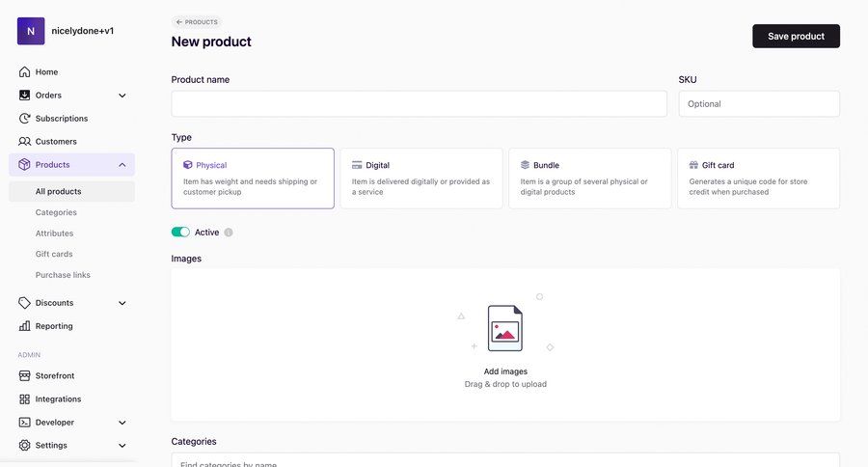Click the info icon beside Active
The image size is (868, 467).
pos(229,233)
